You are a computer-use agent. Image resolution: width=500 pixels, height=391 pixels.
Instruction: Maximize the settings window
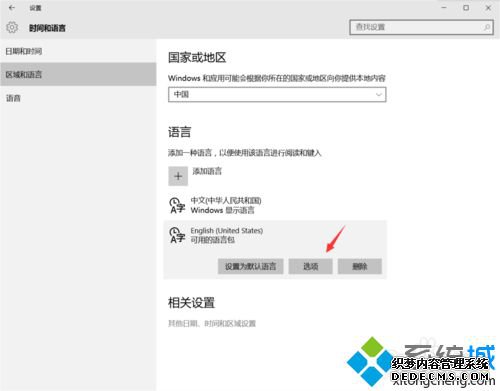466,8
